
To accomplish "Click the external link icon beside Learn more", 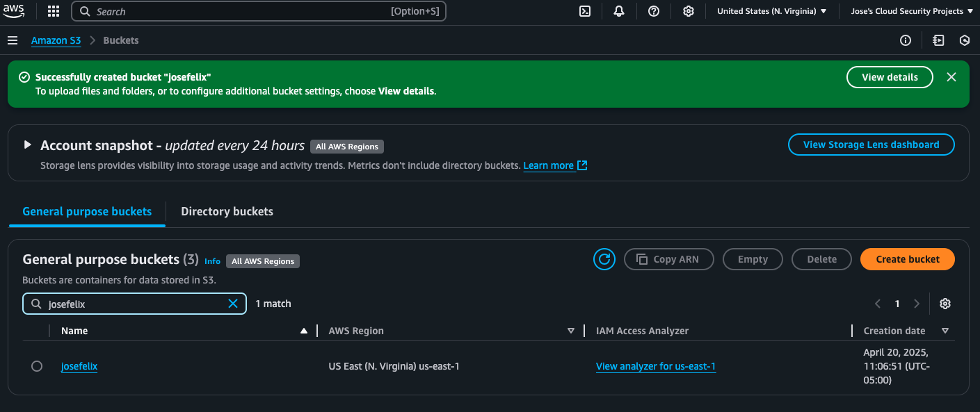I will (583, 165).
